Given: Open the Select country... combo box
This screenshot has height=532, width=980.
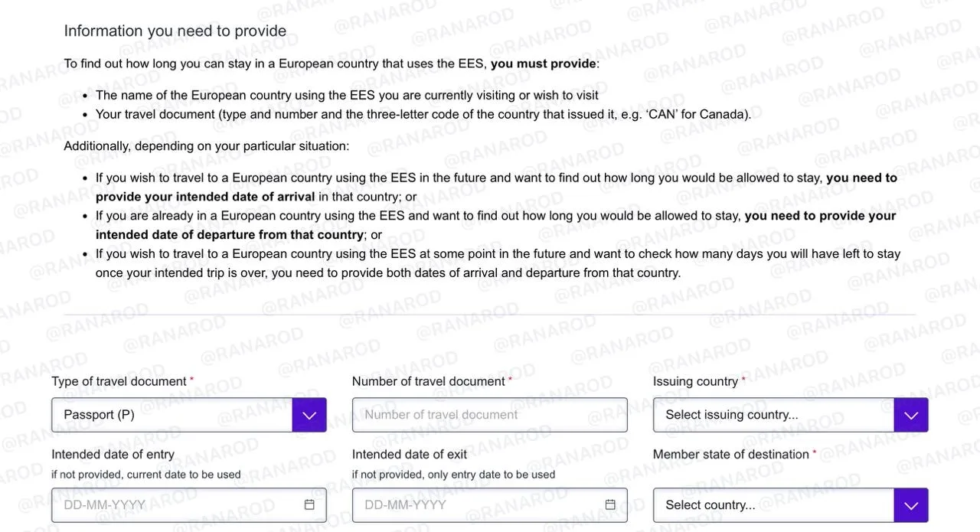Looking at the screenshot, I should (774, 505).
